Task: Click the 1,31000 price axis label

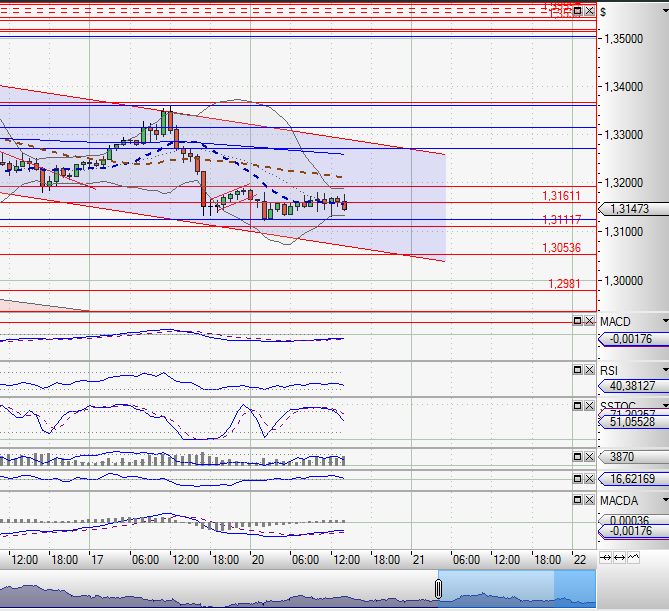Action: tap(623, 232)
